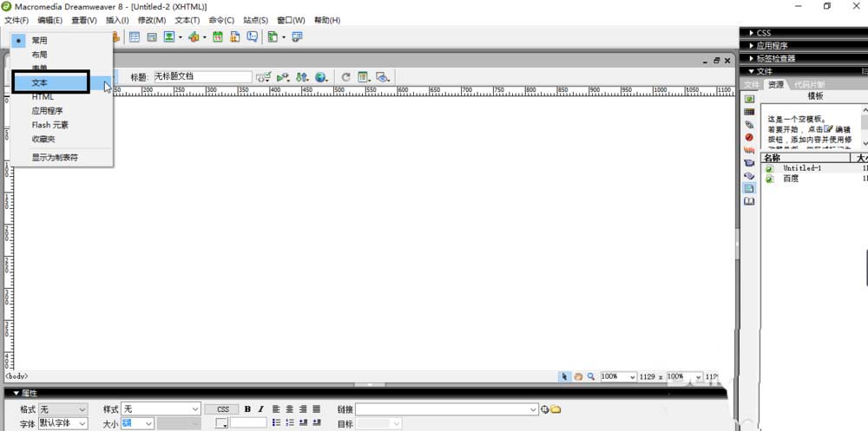Click the Point to File target icon
868x431 pixels.
(x=545, y=409)
